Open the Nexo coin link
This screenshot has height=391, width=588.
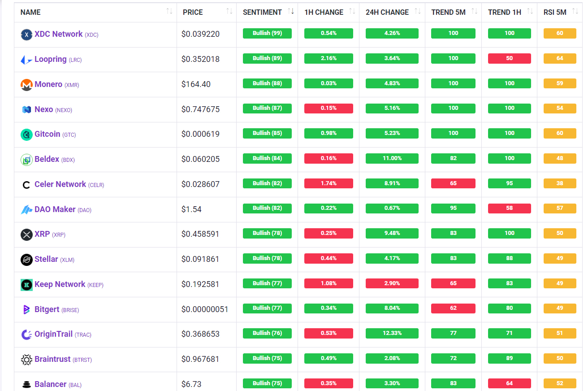point(43,109)
